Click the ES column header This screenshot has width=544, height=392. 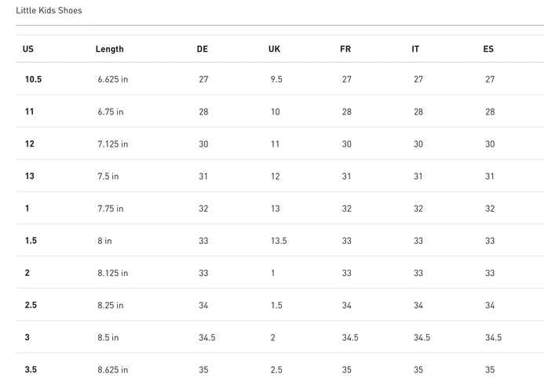point(488,49)
